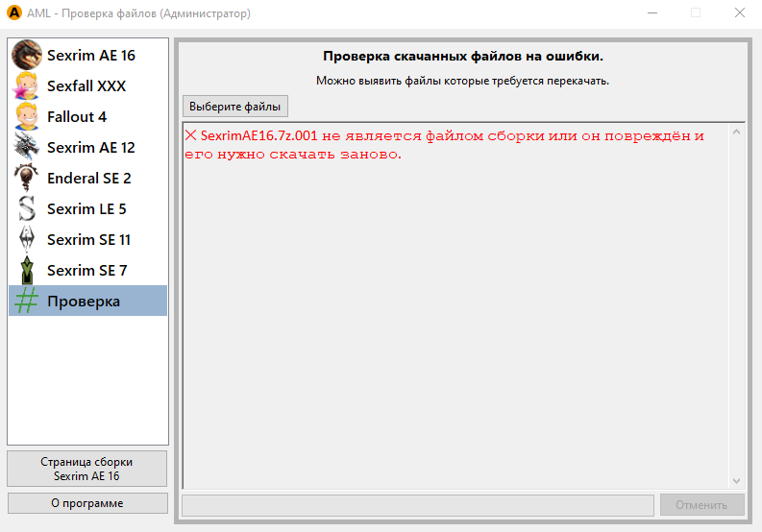Click the AML app icon in title bar

click(14, 13)
